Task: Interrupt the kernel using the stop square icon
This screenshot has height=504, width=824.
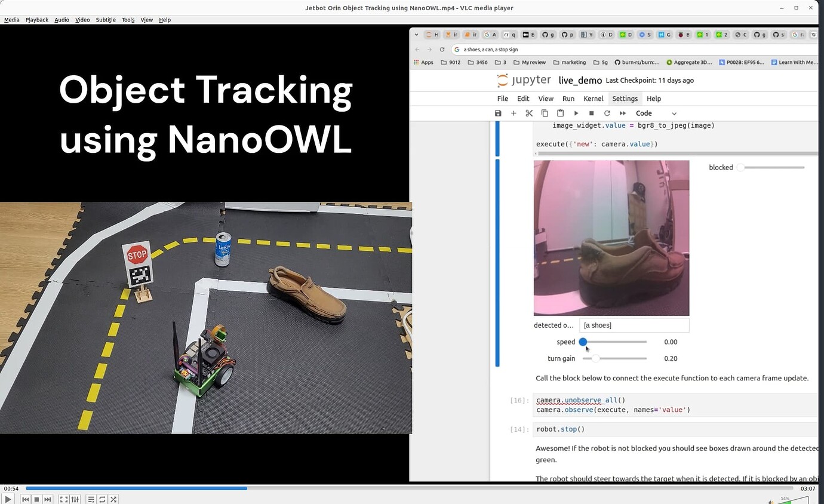Action: (x=591, y=113)
